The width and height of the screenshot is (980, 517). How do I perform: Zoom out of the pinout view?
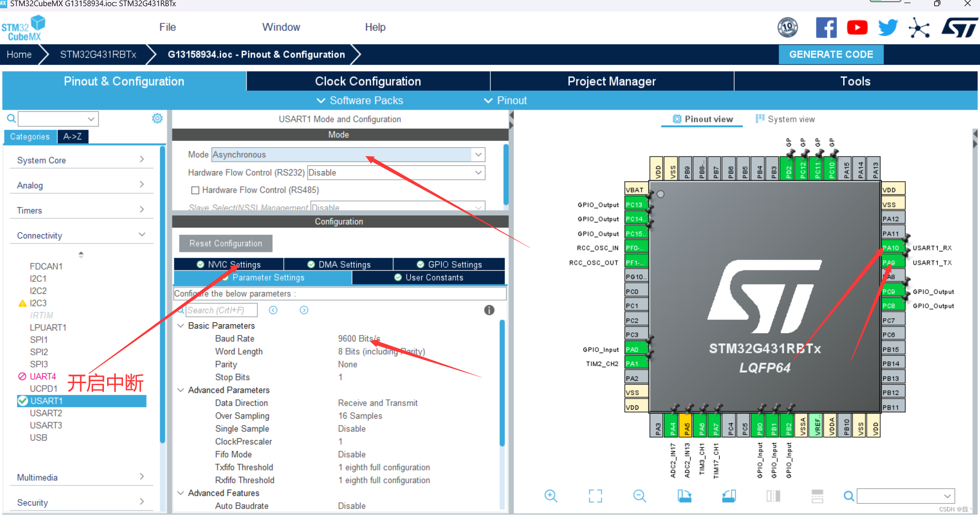pos(640,496)
